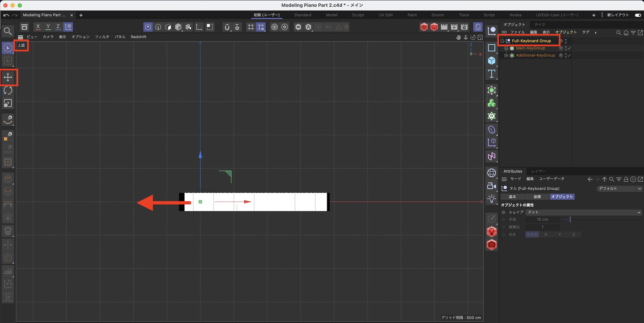Image resolution: width=644 pixels, height=323 pixels.
Task: Select the Additional-KeyGroup object
Action: [535, 55]
